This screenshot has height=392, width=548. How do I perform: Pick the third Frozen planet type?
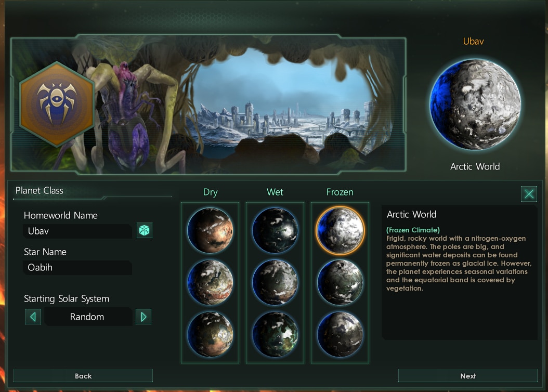pos(340,334)
